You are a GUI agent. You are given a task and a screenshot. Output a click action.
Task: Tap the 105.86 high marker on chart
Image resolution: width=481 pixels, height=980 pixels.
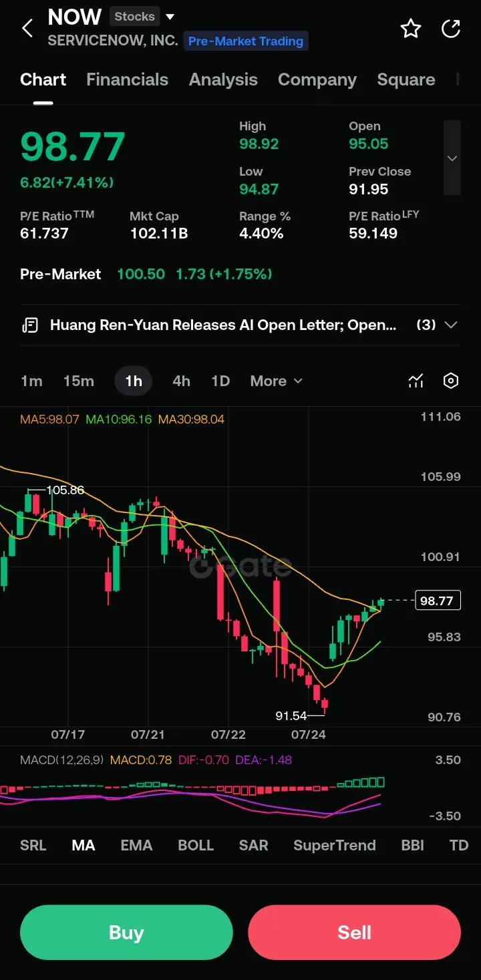[x=65, y=490]
